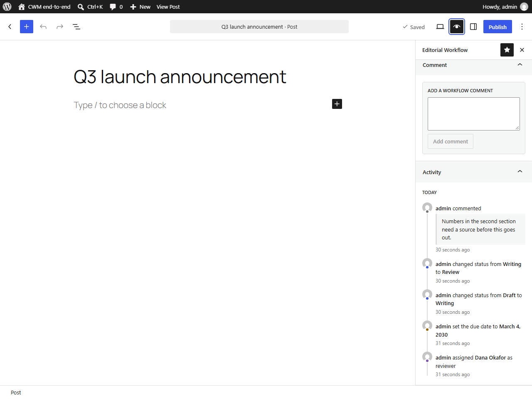Image resolution: width=532 pixels, height=399 pixels.
Task: Toggle the blue block inserter button
Action: [x=27, y=27]
